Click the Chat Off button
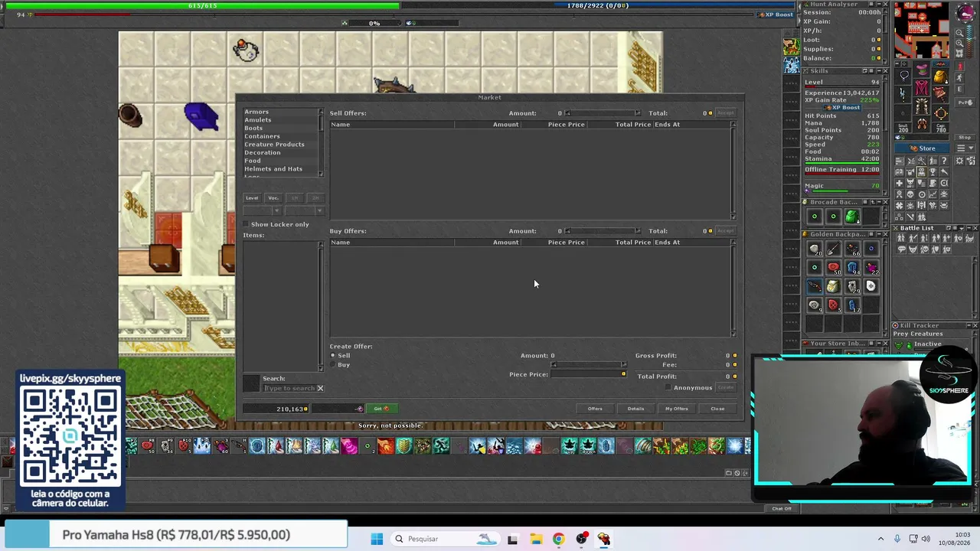 coord(782,509)
